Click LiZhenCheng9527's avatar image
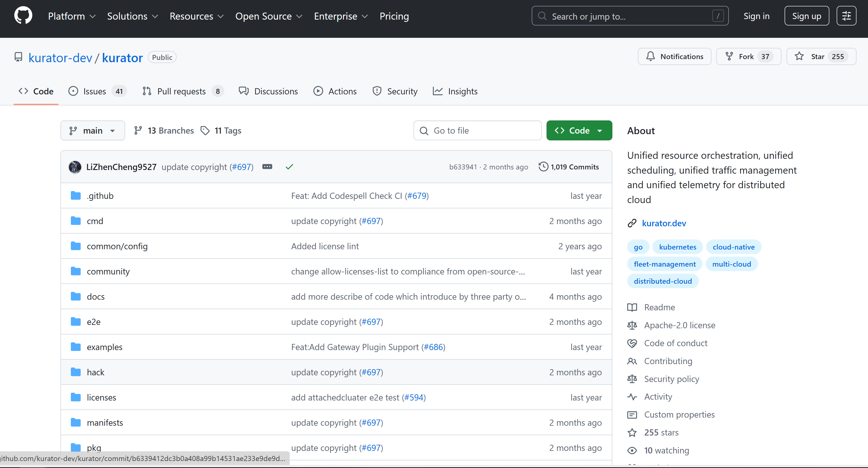The height and width of the screenshot is (468, 868). pyautogui.click(x=75, y=167)
